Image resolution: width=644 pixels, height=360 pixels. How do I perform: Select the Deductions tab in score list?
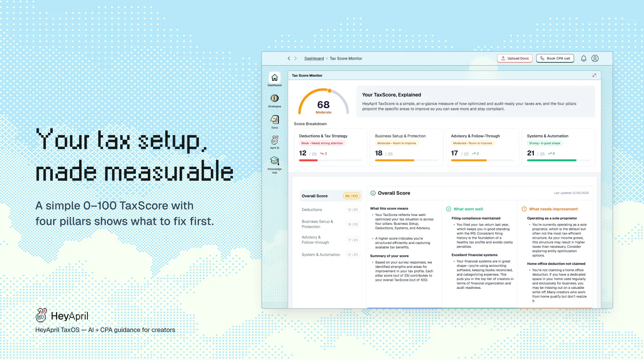pos(331,210)
